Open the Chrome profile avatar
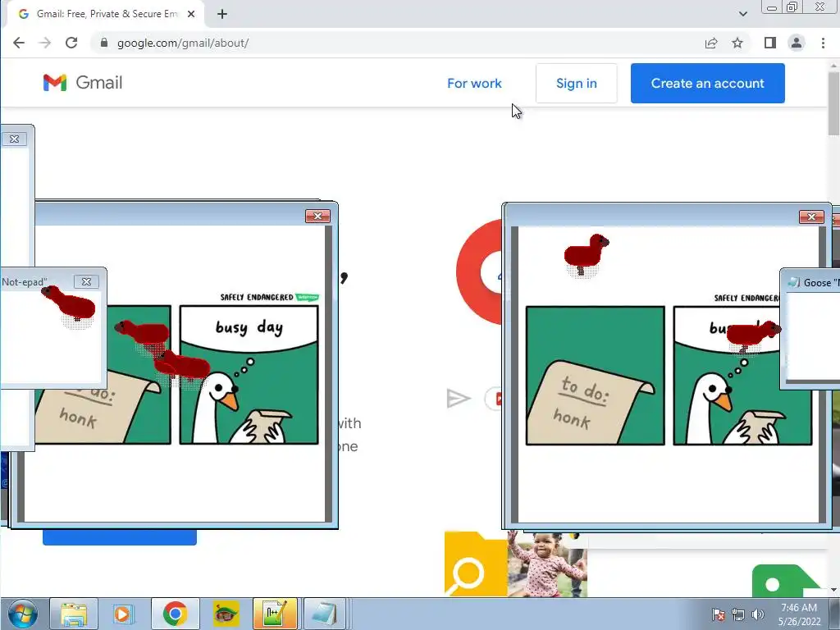This screenshot has height=630, width=840. tap(797, 43)
